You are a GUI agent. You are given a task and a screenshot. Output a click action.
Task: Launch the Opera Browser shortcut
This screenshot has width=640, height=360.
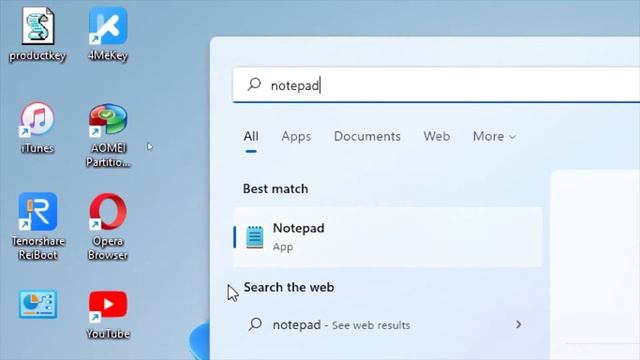(x=108, y=227)
